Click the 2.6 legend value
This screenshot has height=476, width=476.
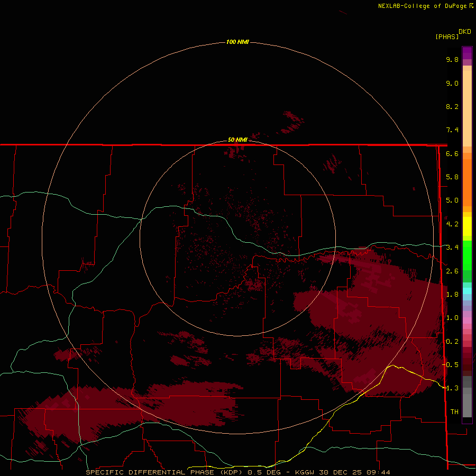tap(452, 271)
